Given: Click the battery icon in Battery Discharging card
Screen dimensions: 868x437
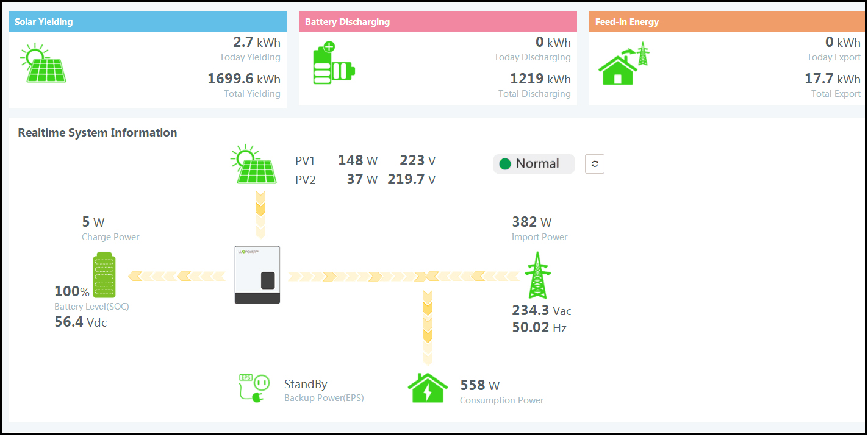Looking at the screenshot, I should (x=333, y=63).
